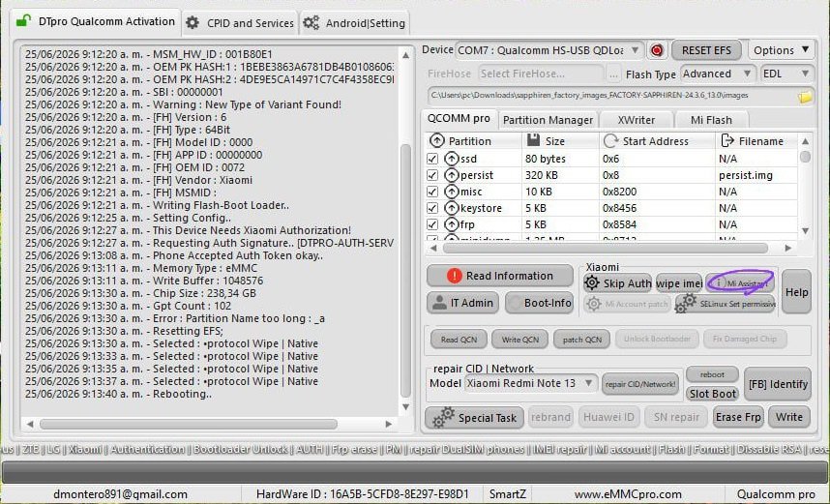
Task: Click the gears icon of Android|Setting
Action: coord(311,23)
